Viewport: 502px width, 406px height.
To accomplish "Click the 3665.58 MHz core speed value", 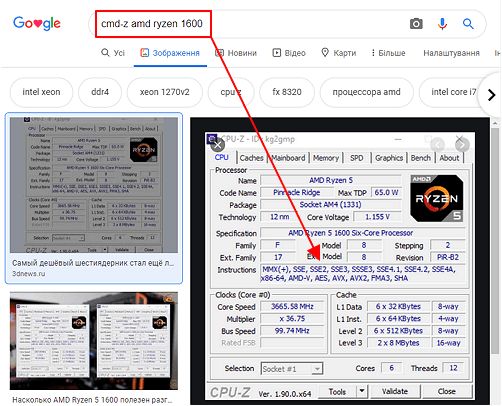I will tap(292, 307).
